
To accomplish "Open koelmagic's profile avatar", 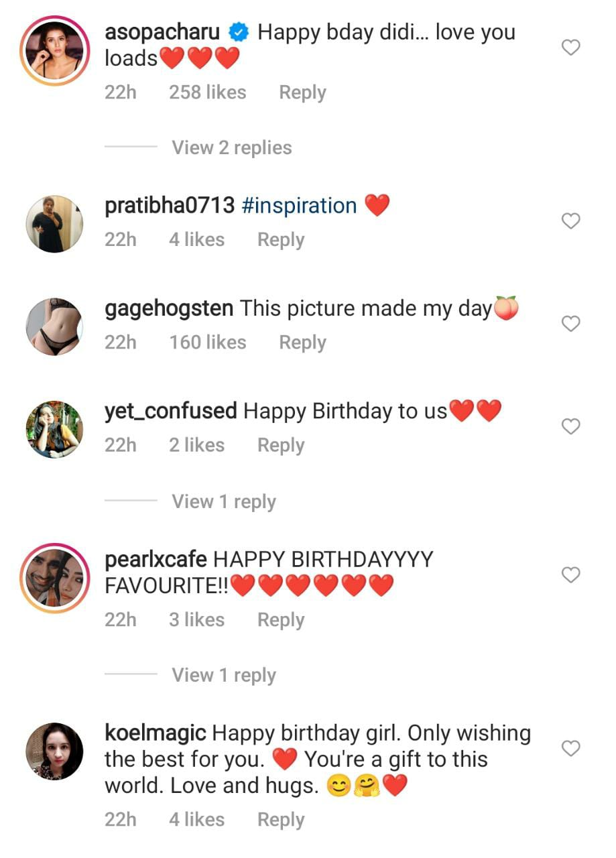I will click(54, 751).
